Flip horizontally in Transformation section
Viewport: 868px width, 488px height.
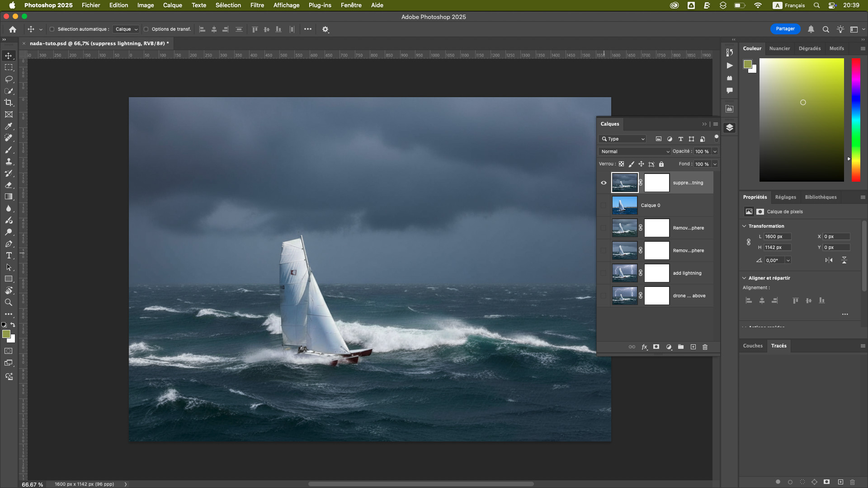(829, 260)
